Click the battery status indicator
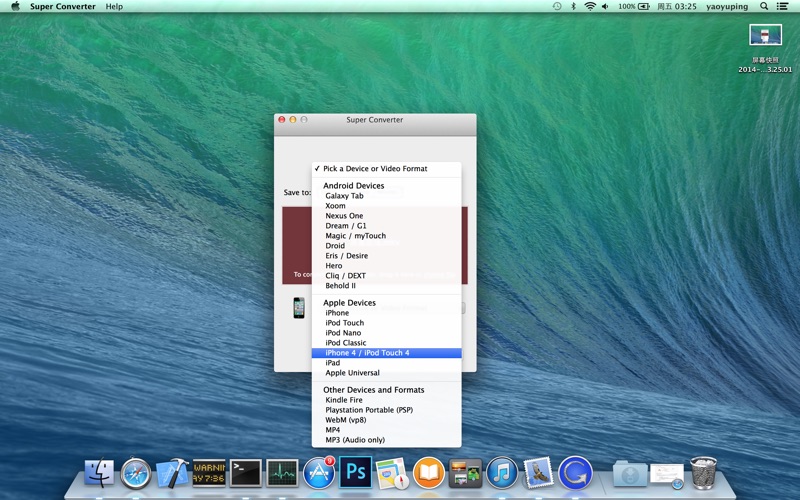The height and width of the screenshot is (500, 800). (x=634, y=6)
